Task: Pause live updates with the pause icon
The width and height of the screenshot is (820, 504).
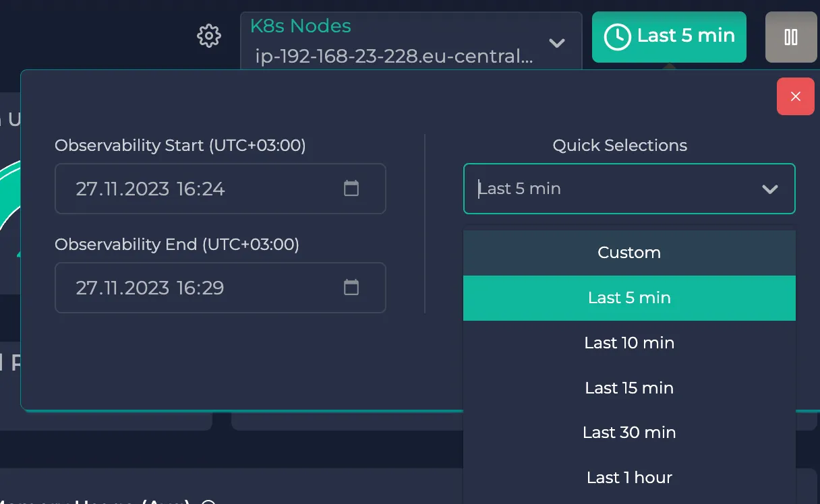Action: 791,37
